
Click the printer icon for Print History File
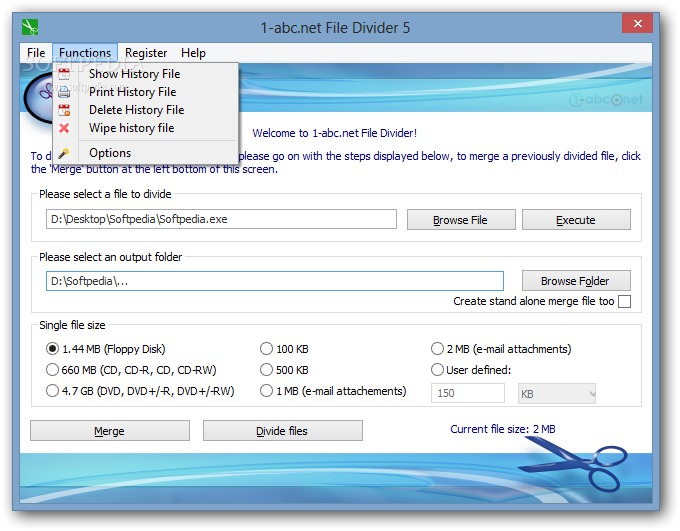tap(64, 92)
